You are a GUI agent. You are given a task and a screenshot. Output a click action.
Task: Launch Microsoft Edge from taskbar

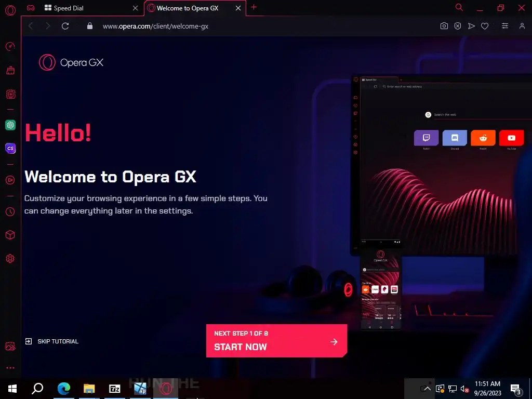coord(64,389)
